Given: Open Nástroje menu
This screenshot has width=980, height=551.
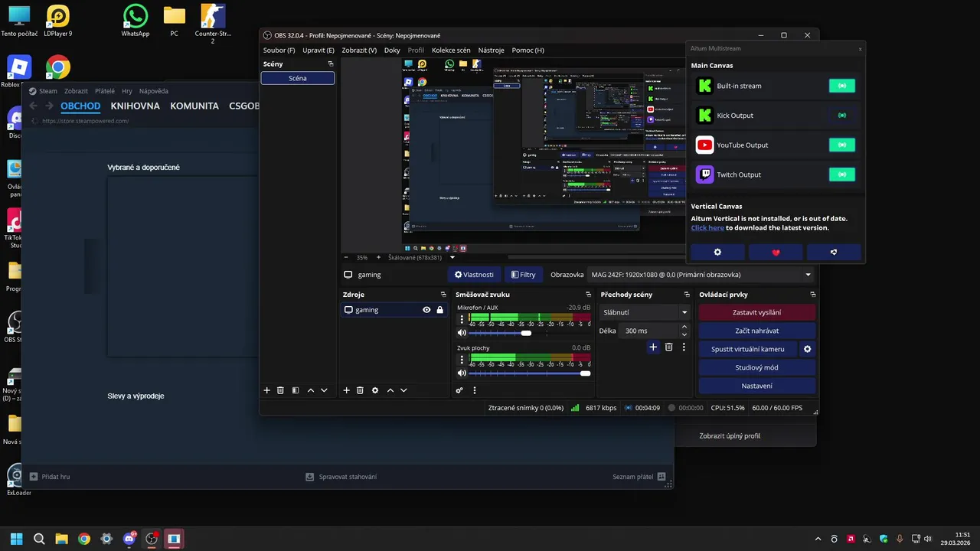Looking at the screenshot, I should (491, 50).
